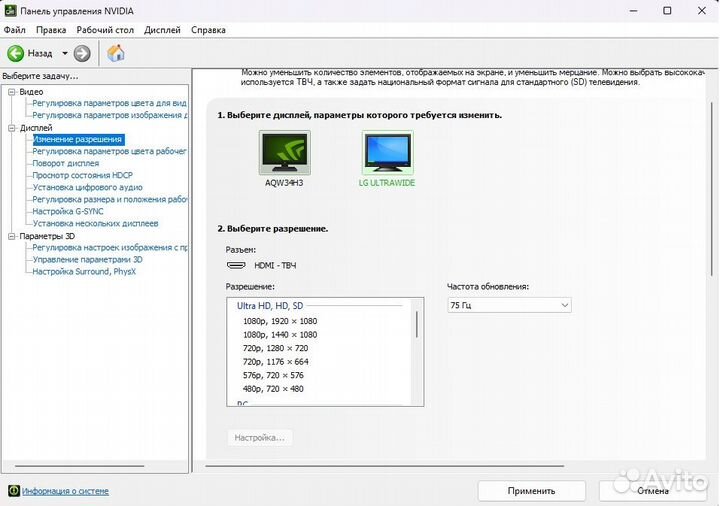Click the system information icon at bottom left

pos(13,491)
